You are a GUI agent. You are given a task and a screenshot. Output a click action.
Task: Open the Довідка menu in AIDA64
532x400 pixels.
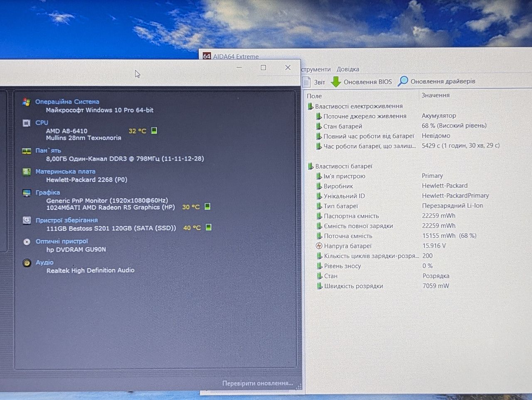tap(348, 69)
